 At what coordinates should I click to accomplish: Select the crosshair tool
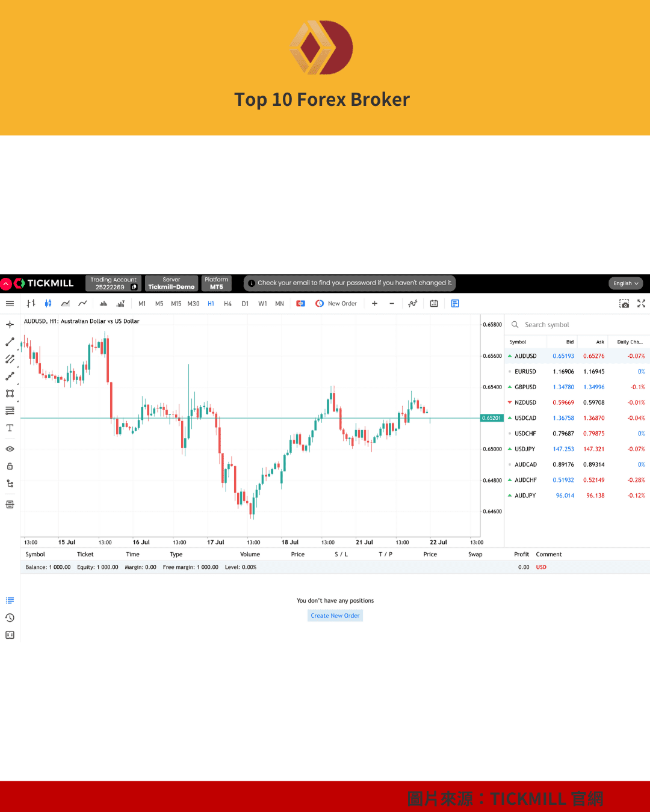[x=9, y=324]
